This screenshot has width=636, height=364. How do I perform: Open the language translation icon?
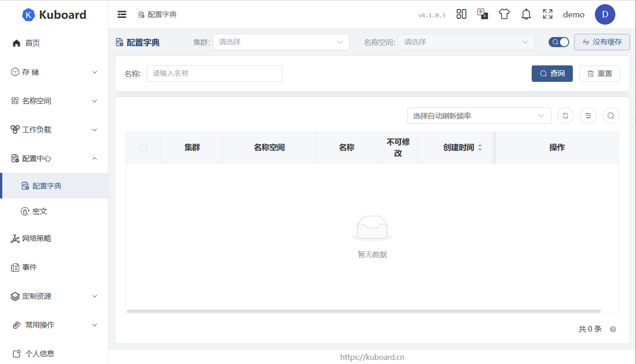tap(482, 14)
